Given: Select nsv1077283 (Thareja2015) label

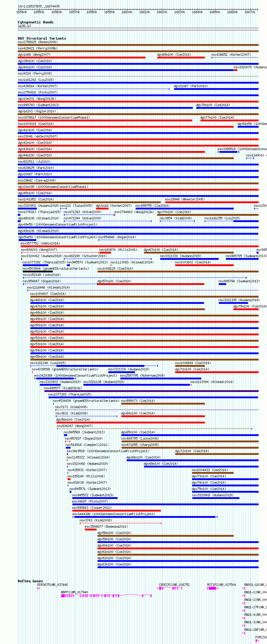Looking at the screenshot, I should 70,395.
